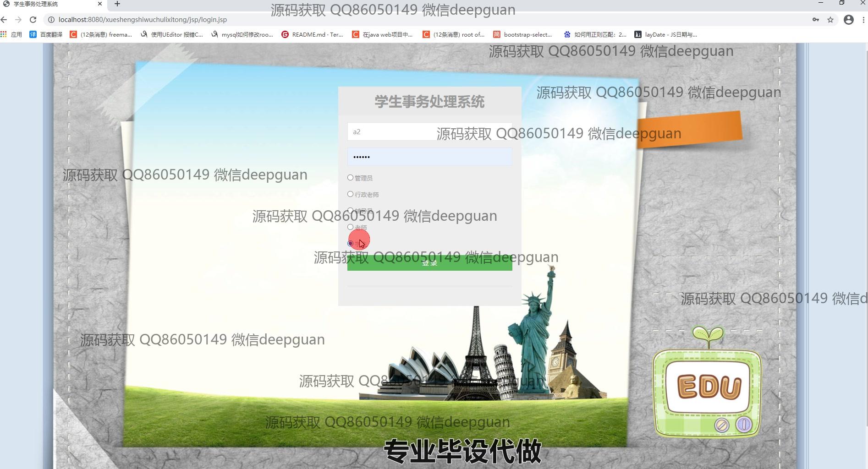This screenshot has width=868, height=469.
Task: Select the 管理员 radio button
Action: [x=350, y=178]
